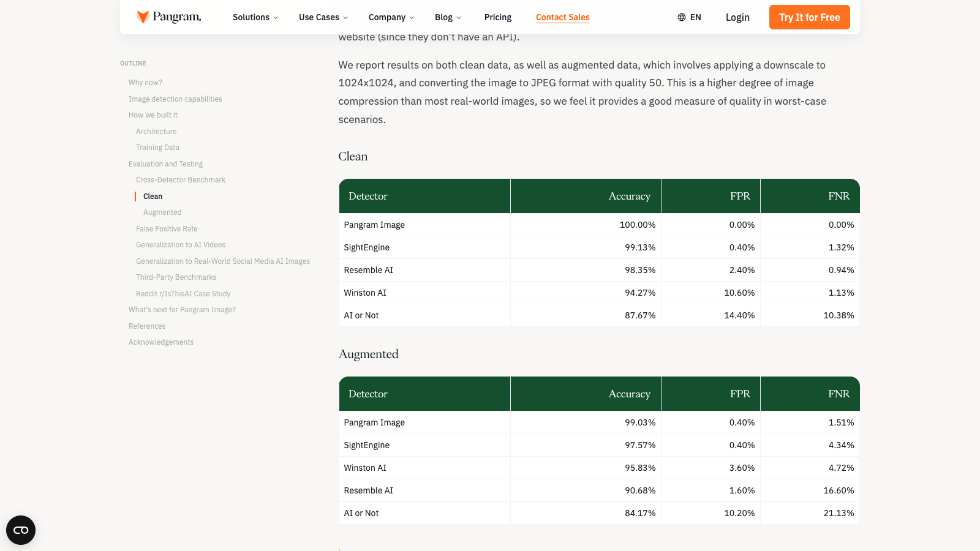Jump to Third-Party Benchmarks section
980x551 pixels.
click(x=176, y=277)
